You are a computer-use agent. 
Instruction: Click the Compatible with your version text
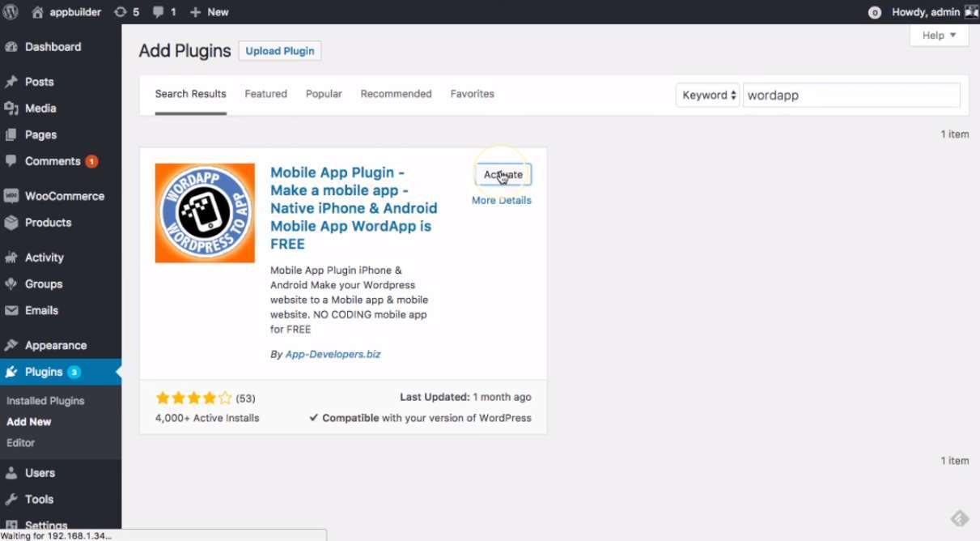pyautogui.click(x=420, y=418)
